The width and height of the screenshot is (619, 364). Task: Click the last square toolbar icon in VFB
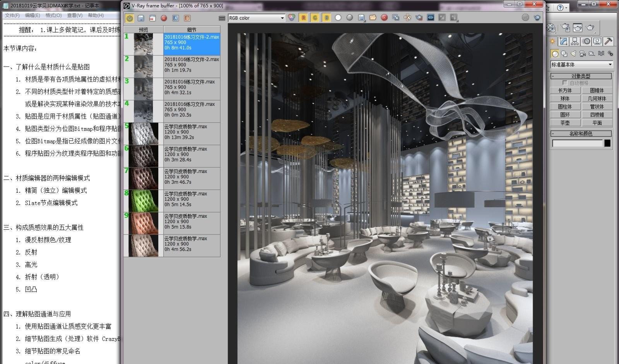454,17
